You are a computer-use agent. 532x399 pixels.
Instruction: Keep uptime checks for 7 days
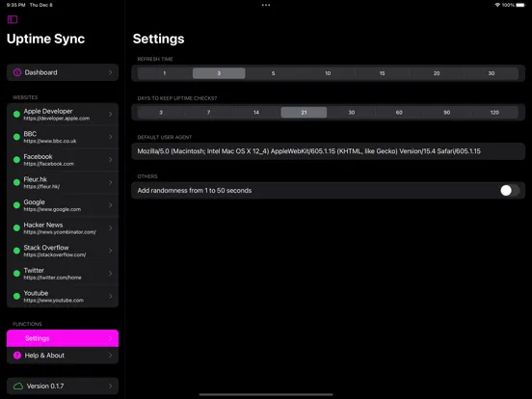tap(209, 113)
